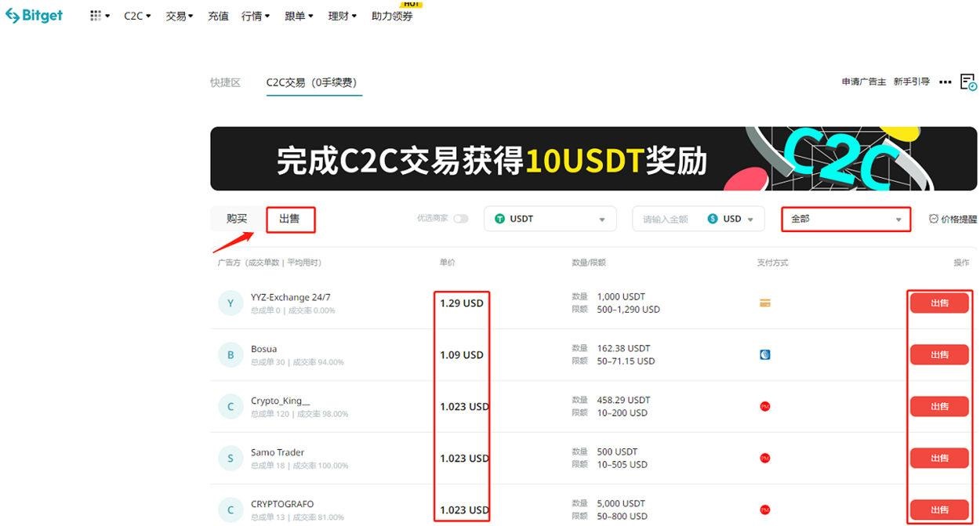
Task: Enable the 优选商家 switch
Action: click(463, 219)
